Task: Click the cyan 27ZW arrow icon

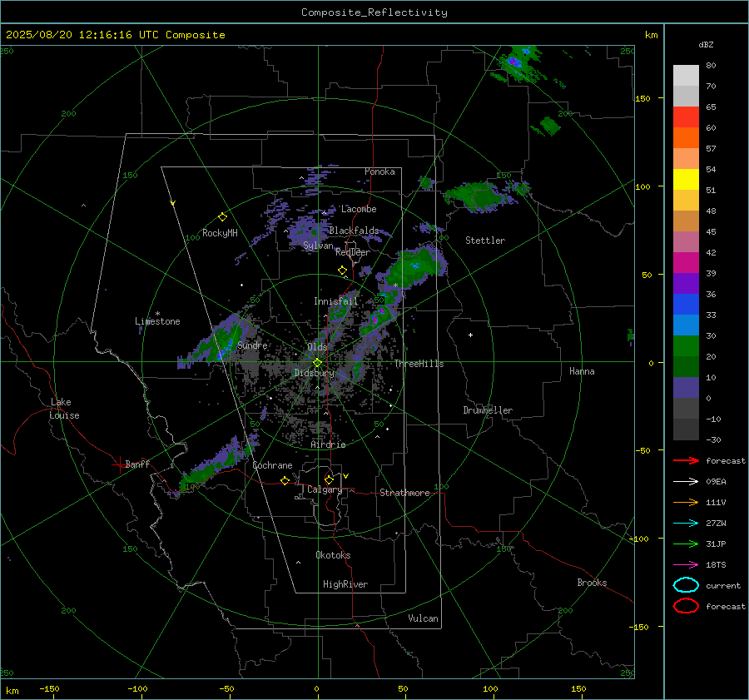Action: [x=686, y=524]
